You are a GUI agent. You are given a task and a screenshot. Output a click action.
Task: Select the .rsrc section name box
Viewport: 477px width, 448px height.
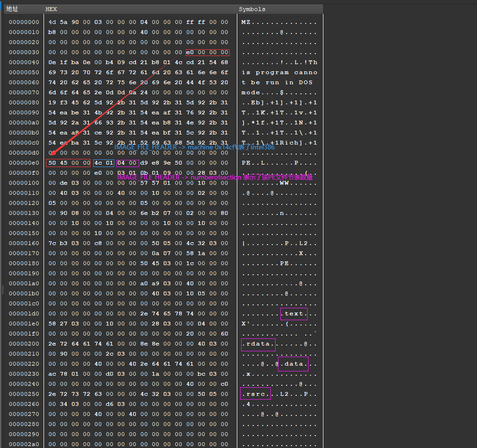tap(255, 394)
